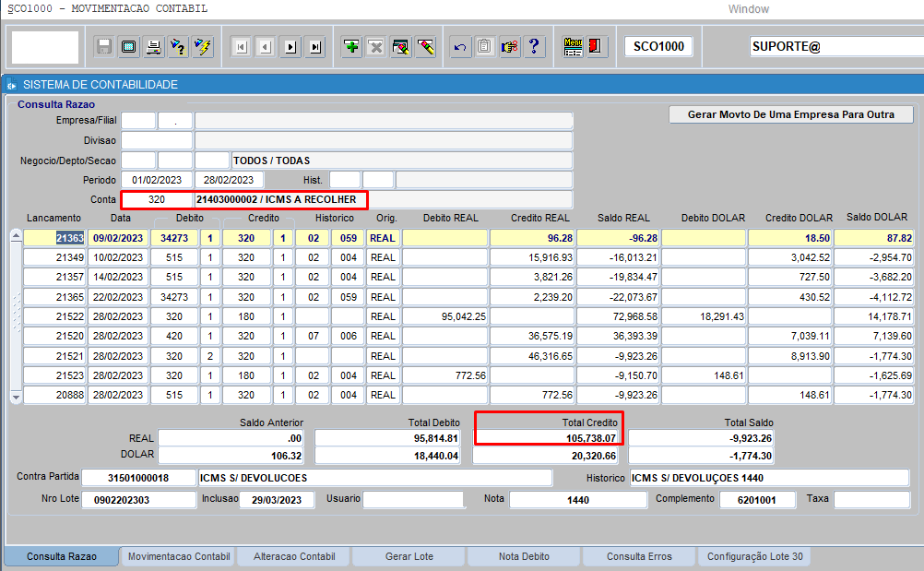Switch to the Consulta Razao tab
Image resolution: width=924 pixels, height=571 pixels.
[x=62, y=556]
